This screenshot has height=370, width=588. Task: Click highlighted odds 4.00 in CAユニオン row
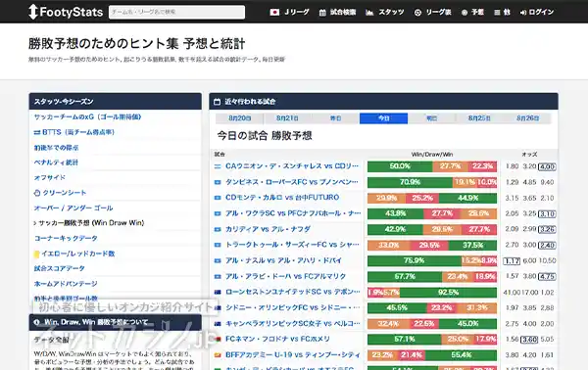pyautogui.click(x=547, y=166)
